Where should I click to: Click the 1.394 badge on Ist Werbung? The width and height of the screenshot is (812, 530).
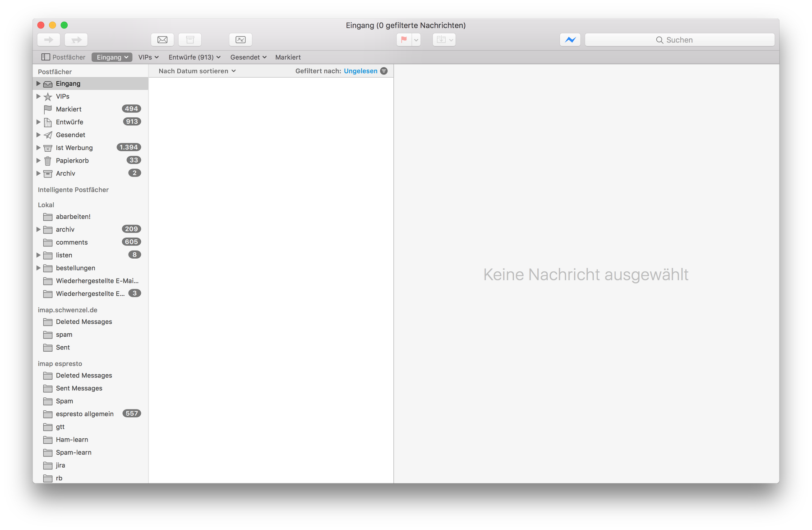click(x=129, y=147)
